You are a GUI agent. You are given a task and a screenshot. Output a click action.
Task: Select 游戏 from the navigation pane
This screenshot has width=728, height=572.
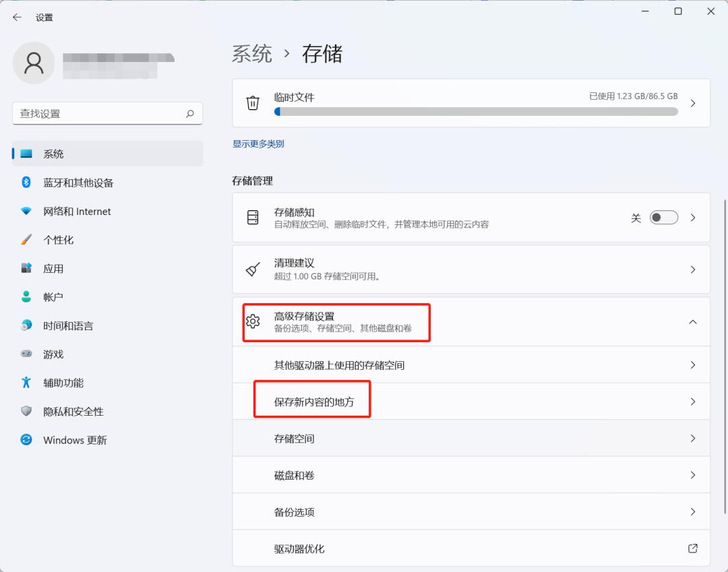click(x=53, y=354)
